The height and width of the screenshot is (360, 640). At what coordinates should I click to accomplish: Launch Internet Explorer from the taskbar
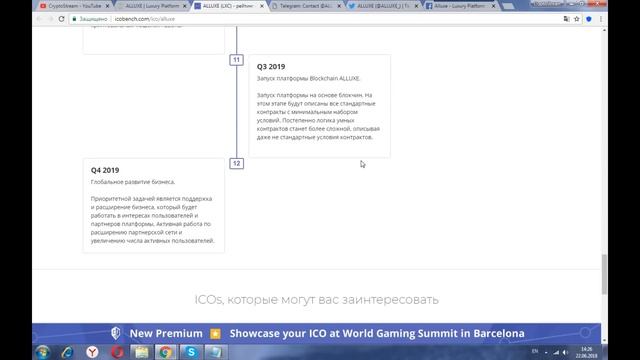point(67,352)
